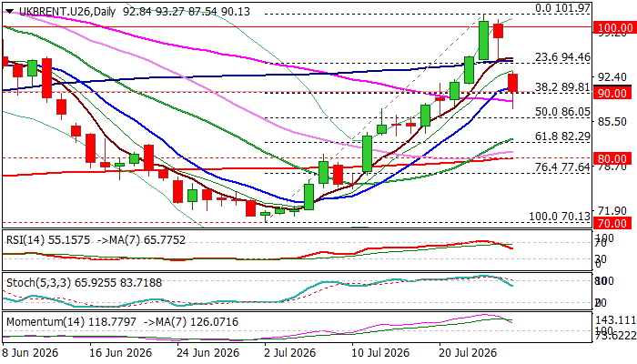Image resolution: width=637 pixels, height=364 pixels.
Task: Select the Fibonacci 76.4 77.64 label
Action: click(562, 167)
